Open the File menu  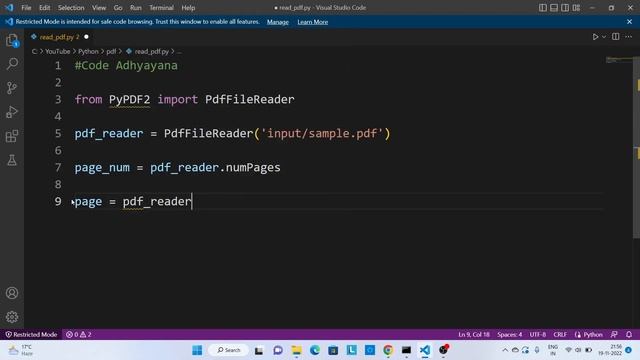tap(26, 8)
